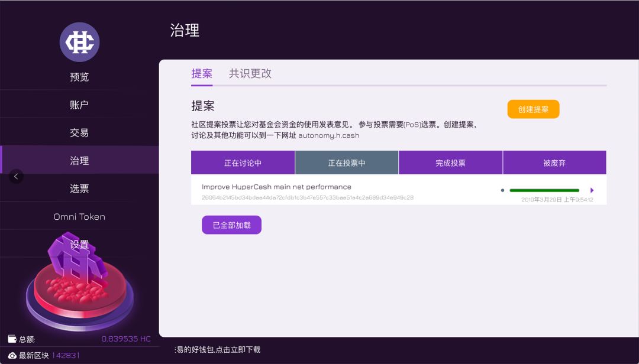Open the 选票 tickets section
639x364 pixels.
click(79, 188)
